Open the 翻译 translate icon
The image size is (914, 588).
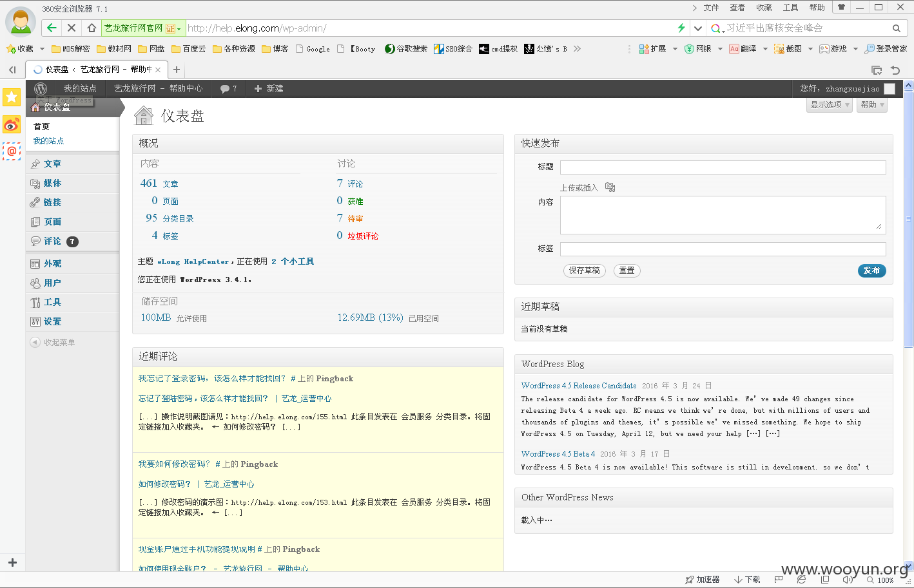743,49
